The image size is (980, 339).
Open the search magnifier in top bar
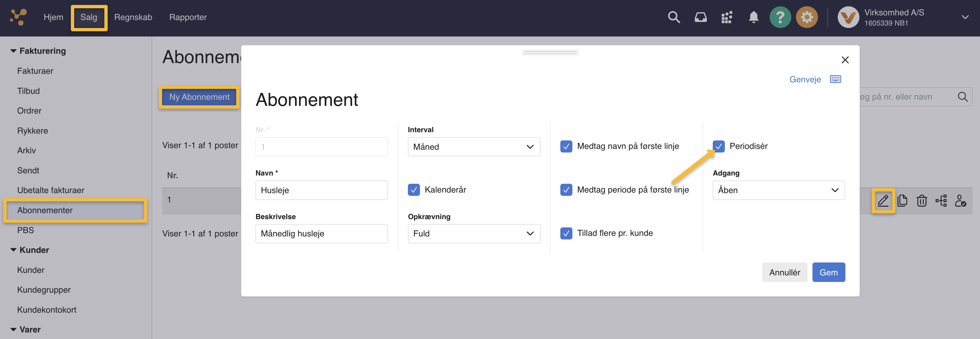[674, 18]
